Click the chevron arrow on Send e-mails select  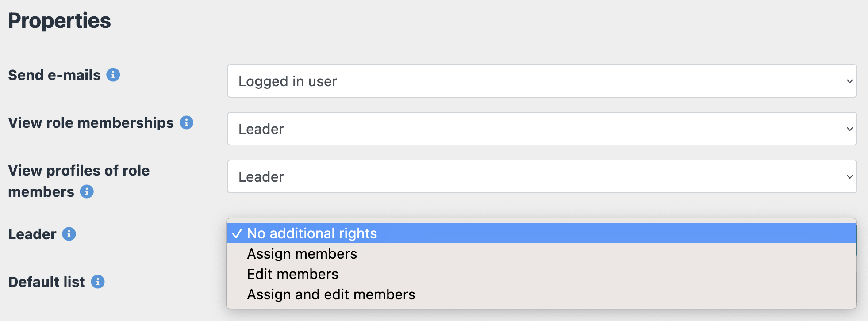coord(849,81)
